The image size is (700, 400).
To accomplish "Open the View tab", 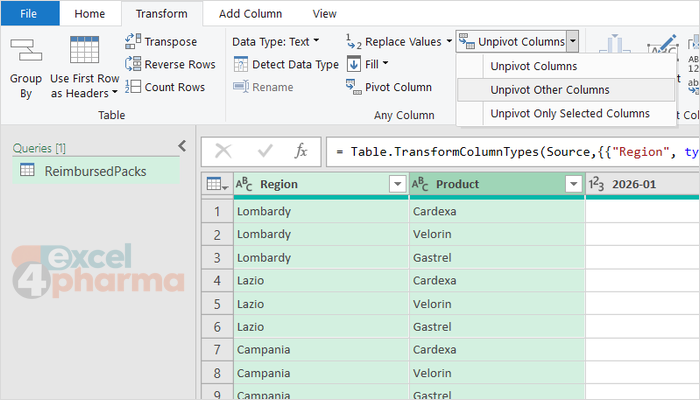I will [325, 14].
